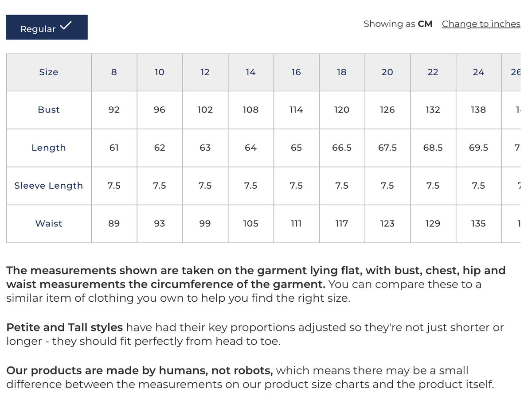This screenshot has width=532, height=408.
Task: Click the Size row header
Action: [x=49, y=72]
